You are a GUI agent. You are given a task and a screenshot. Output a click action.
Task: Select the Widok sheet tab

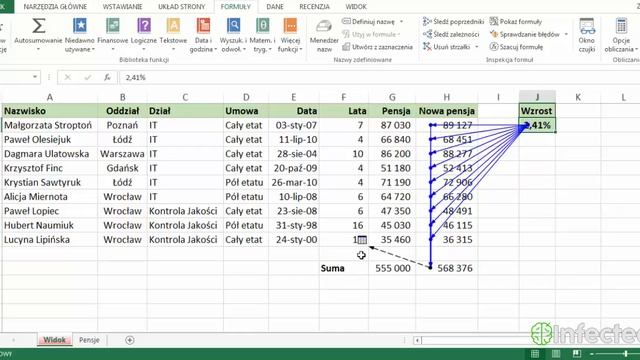[x=55, y=340]
